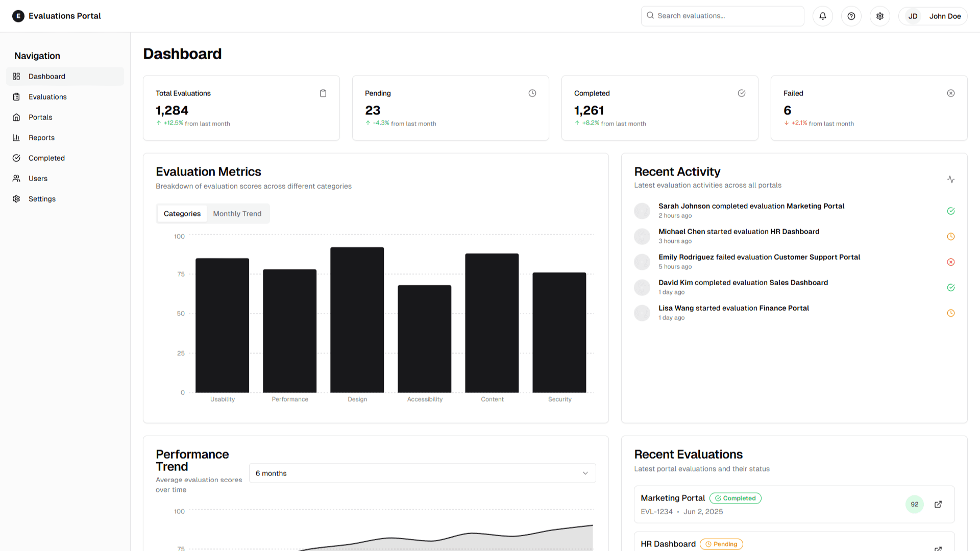Open Settings in the navigation

65,199
